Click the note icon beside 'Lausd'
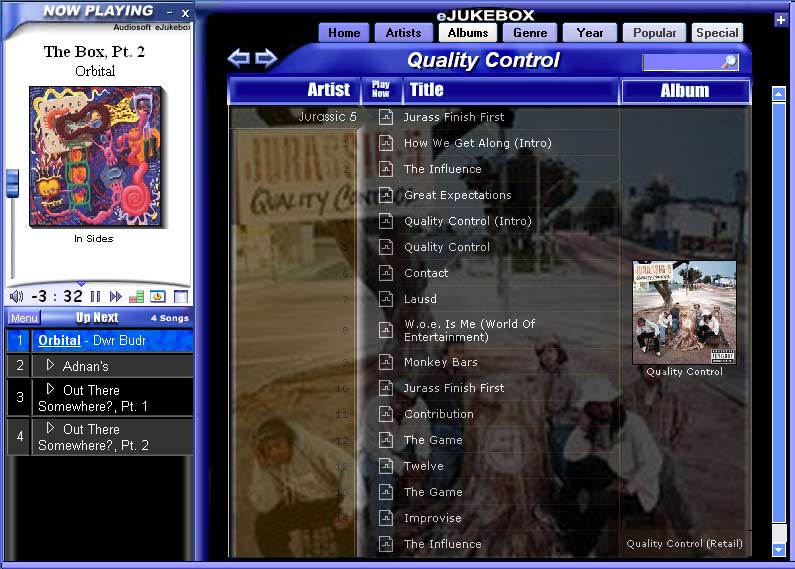Image resolution: width=795 pixels, height=569 pixels. click(386, 299)
